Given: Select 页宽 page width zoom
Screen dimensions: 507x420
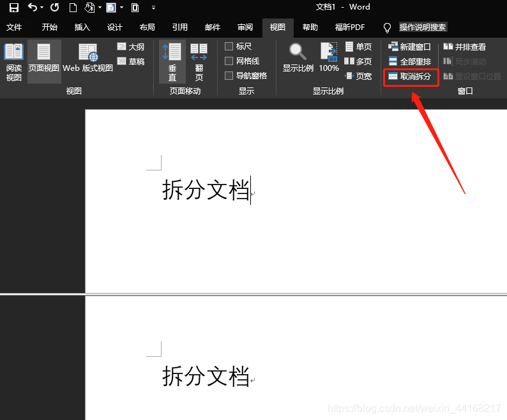Looking at the screenshot, I should point(358,76).
